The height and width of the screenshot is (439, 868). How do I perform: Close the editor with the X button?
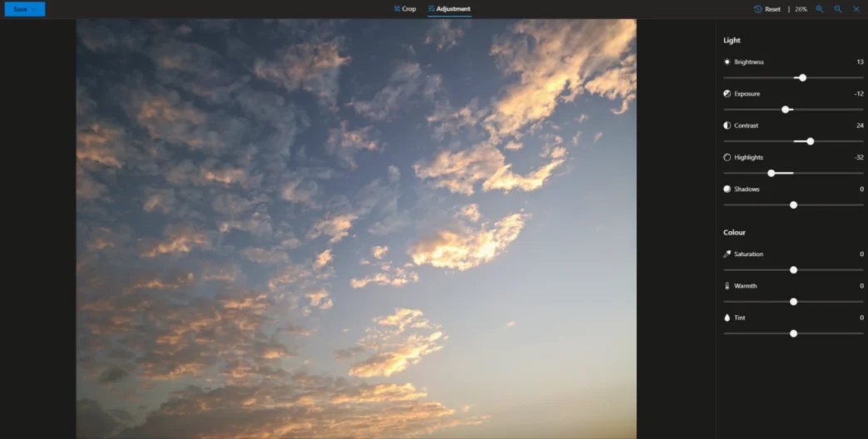pos(856,9)
